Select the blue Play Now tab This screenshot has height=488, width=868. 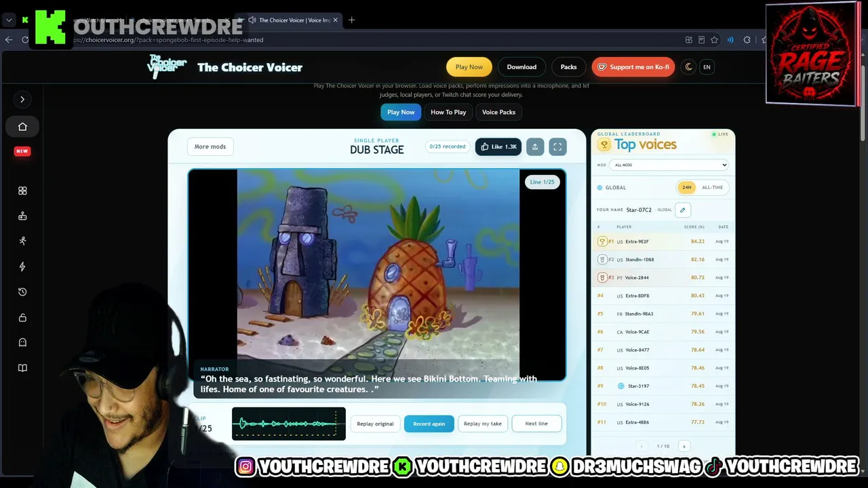pos(401,113)
